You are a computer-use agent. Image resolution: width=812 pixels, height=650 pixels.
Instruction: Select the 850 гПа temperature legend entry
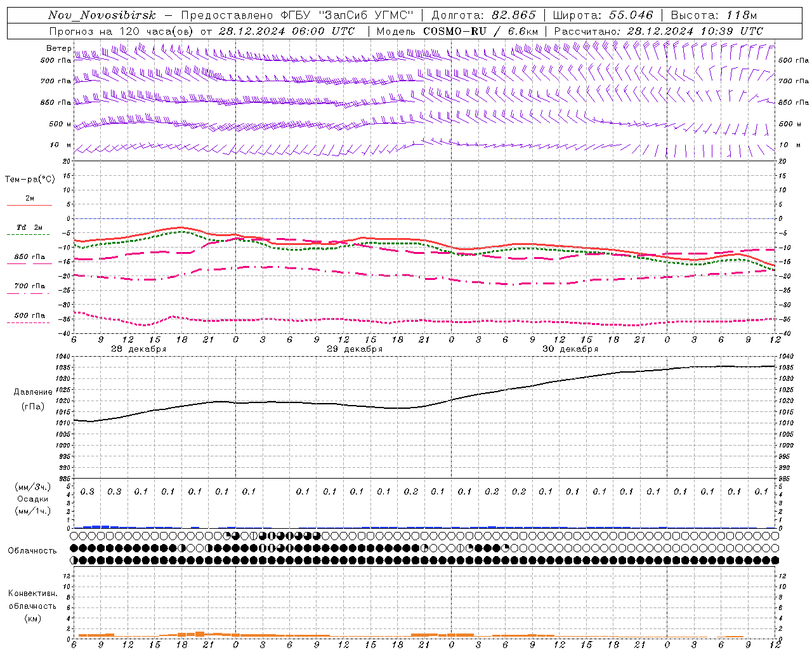29,256
